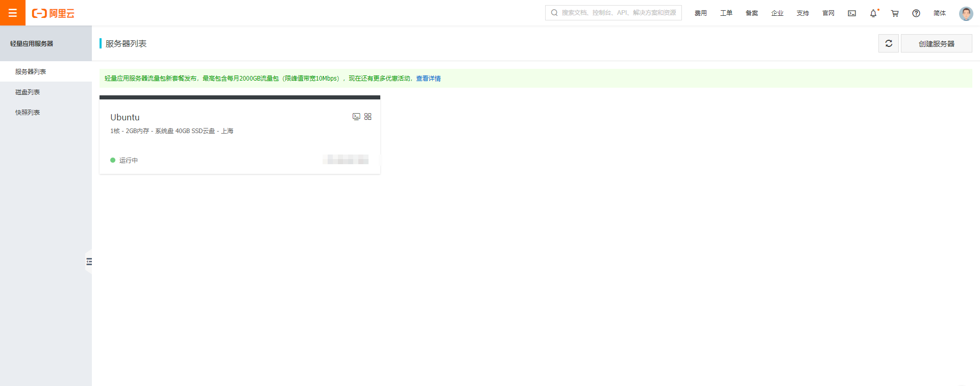
Task: Open the shopping cart
Action: click(895, 13)
